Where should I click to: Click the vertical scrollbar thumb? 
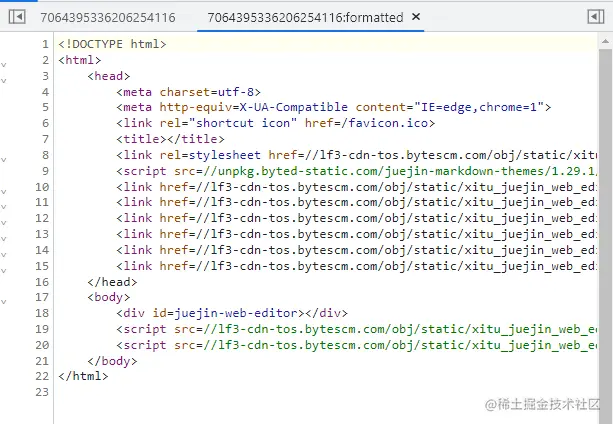pyautogui.click(x=605, y=234)
